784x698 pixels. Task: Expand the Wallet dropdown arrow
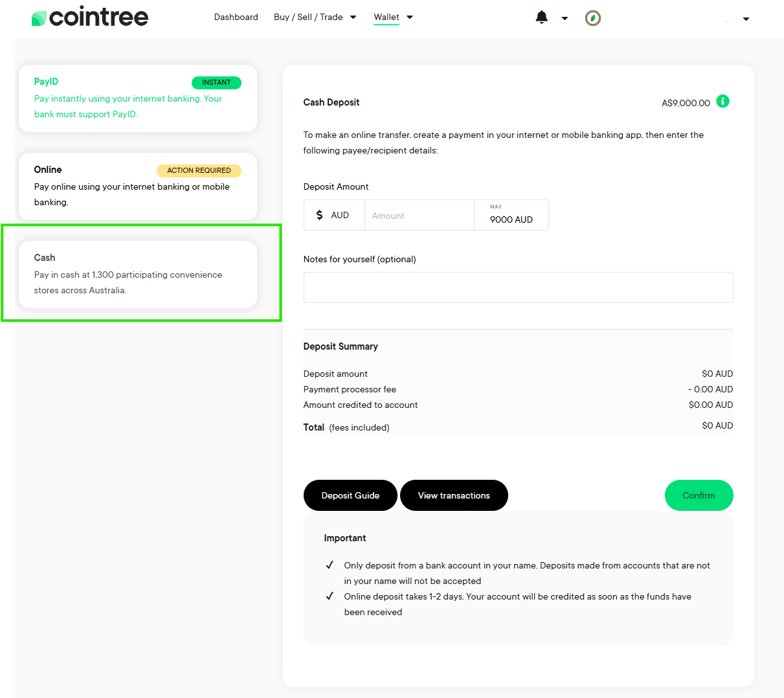click(x=410, y=17)
